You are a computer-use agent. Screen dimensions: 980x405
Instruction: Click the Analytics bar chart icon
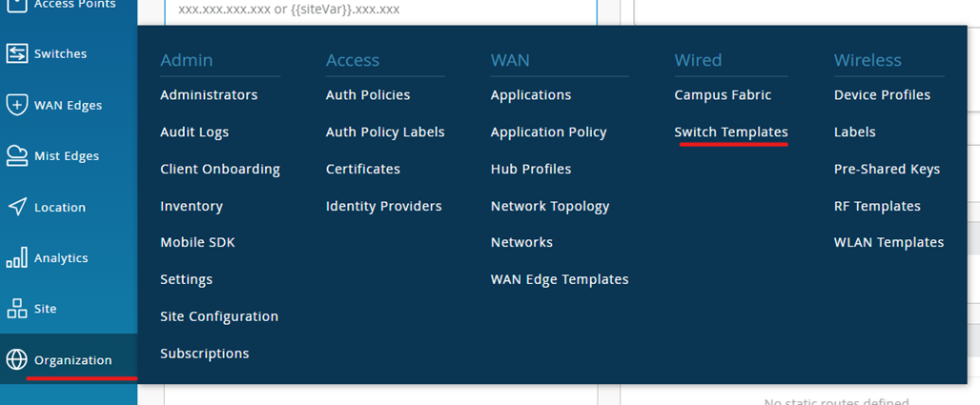coord(17,257)
